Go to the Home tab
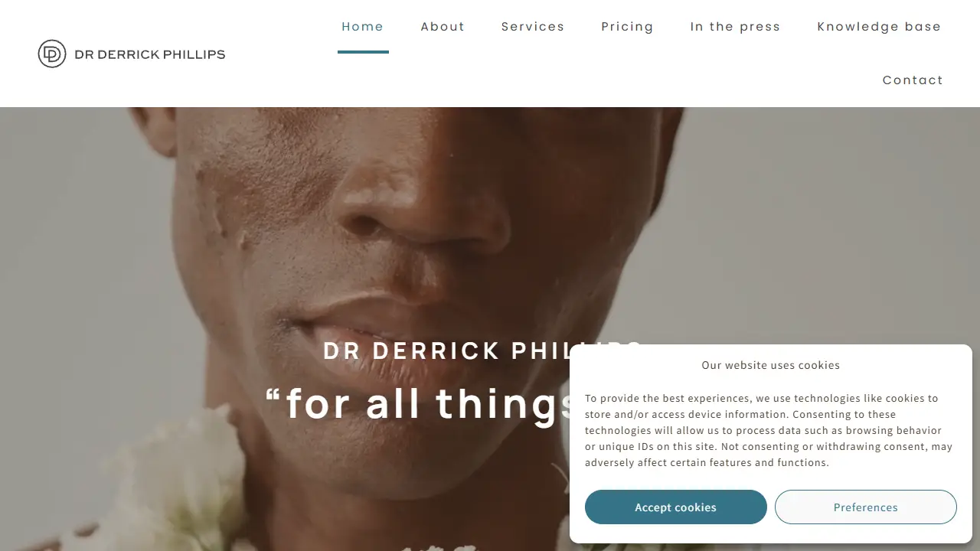Screen dimensions: 980x551 (x=363, y=27)
